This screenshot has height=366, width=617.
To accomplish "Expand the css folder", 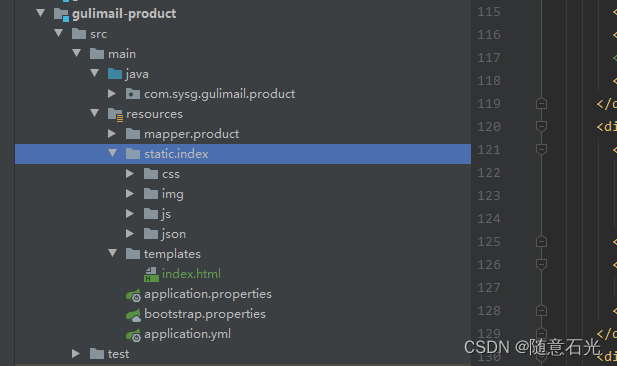I will [x=130, y=174].
